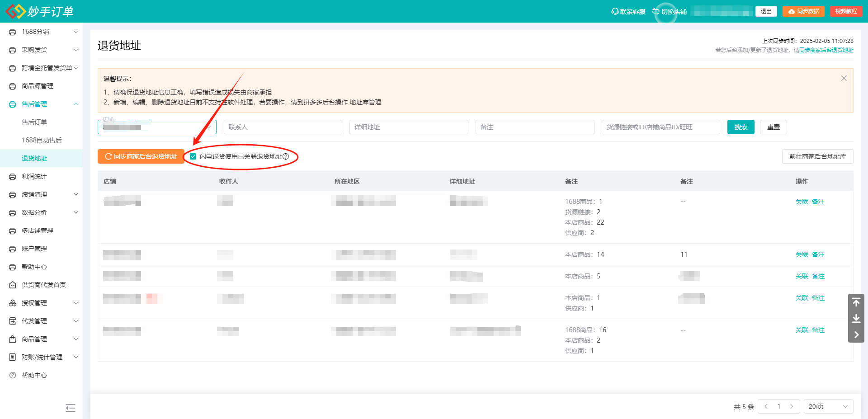Viewport: 868px width, 419px height.
Task: Open 1688自动售后 in the sidebar
Action: tap(42, 140)
